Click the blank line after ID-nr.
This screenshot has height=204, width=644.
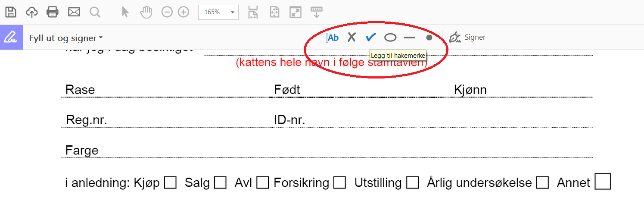click(x=450, y=121)
